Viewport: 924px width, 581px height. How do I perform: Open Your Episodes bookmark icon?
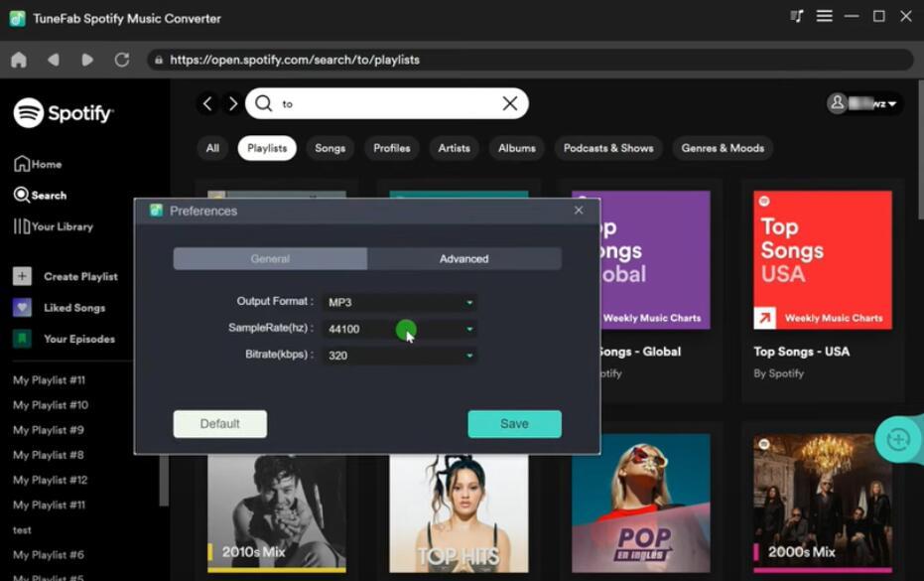(23, 339)
